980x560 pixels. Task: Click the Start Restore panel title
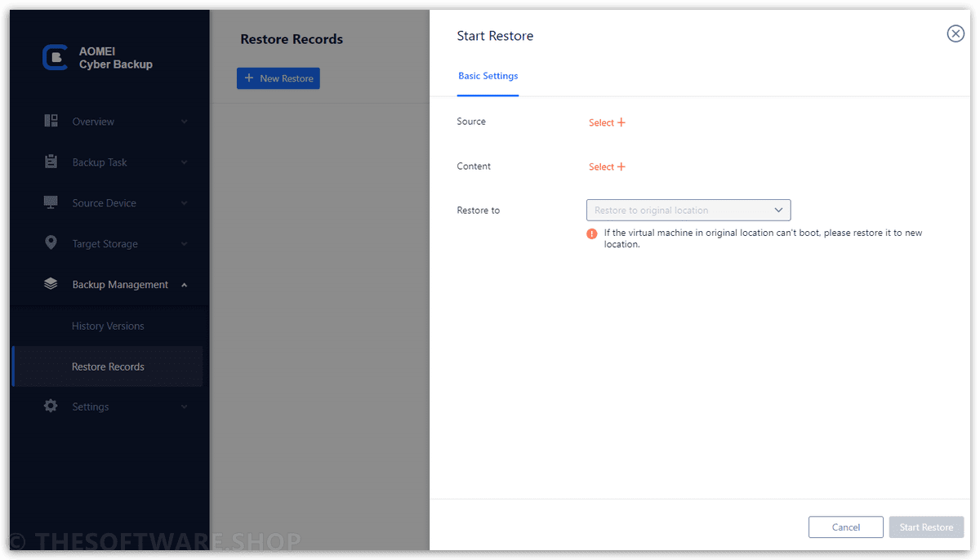(x=495, y=36)
